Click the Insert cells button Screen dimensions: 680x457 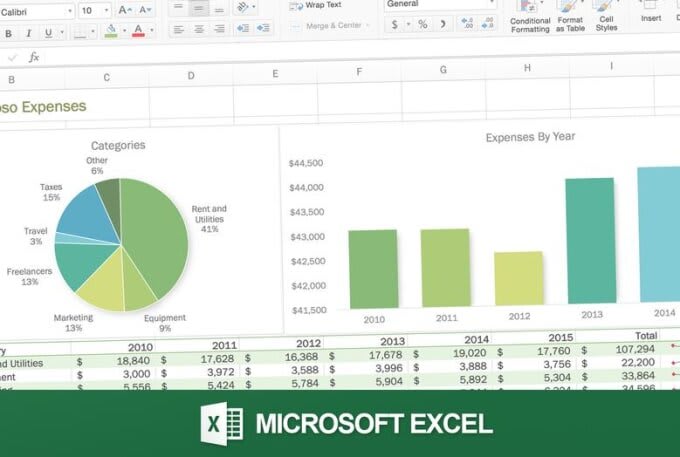(651, 11)
